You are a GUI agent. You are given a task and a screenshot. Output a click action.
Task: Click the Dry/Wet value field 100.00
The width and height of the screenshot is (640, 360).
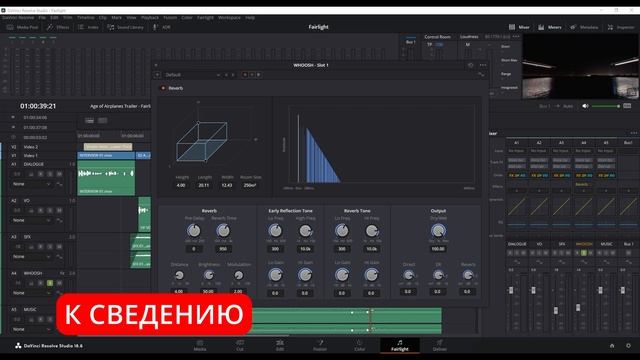tap(438, 249)
